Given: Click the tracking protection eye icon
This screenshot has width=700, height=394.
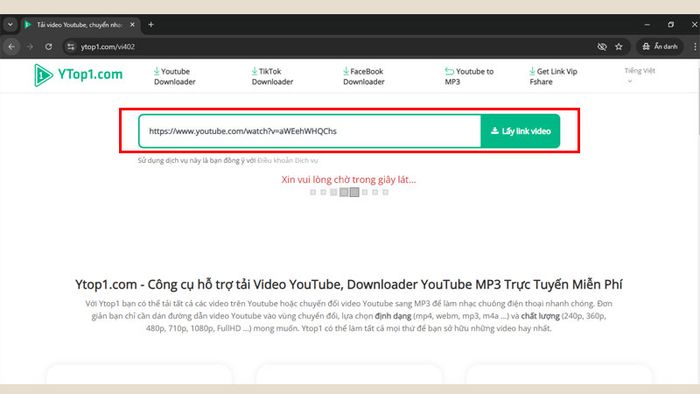Looking at the screenshot, I should tap(602, 46).
